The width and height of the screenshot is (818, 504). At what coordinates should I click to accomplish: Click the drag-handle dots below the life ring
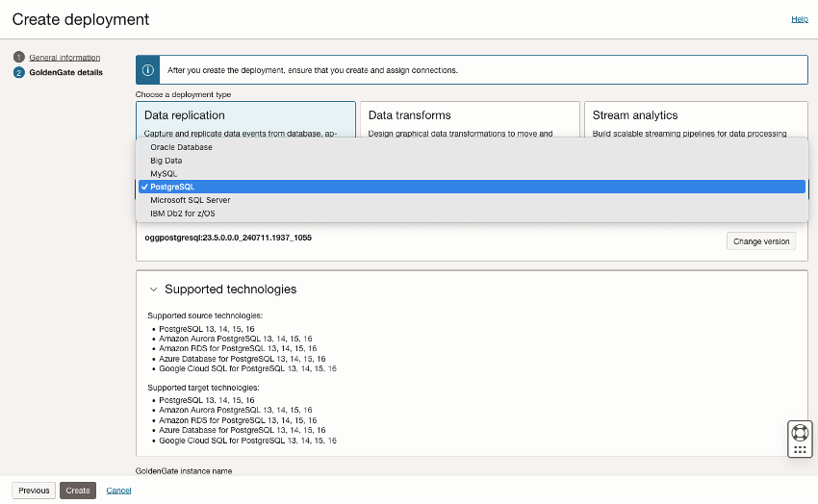[x=800, y=449]
